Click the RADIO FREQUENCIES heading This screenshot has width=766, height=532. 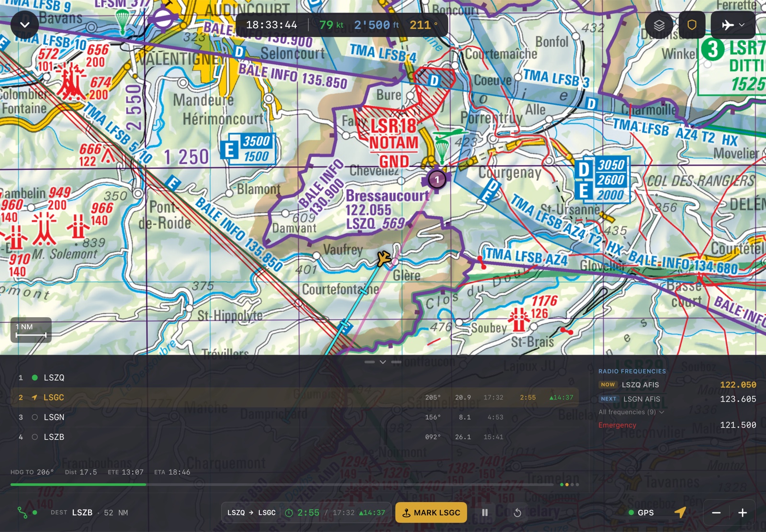632,371
